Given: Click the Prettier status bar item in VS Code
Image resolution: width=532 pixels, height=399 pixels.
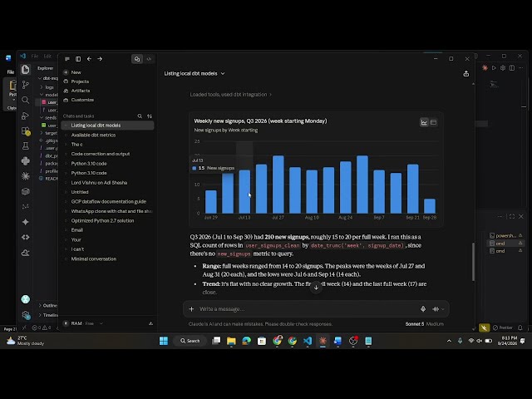Looking at the screenshot, I should 502,328.
